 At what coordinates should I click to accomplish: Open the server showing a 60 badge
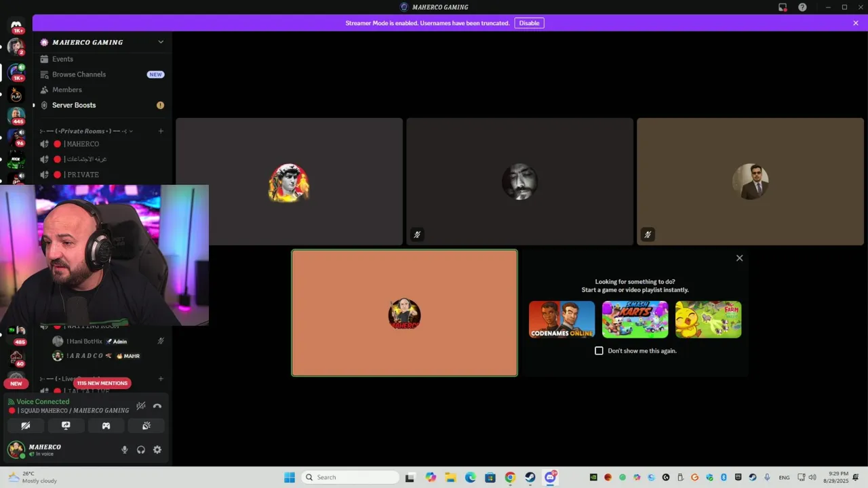tap(16, 357)
